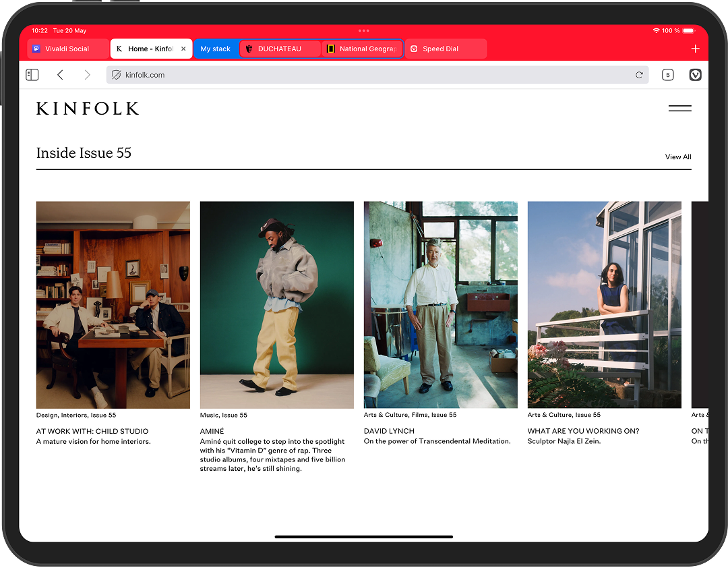Image resolution: width=728 pixels, height=568 pixels.
Task: Click the forward navigation arrow
Action: 87,75
